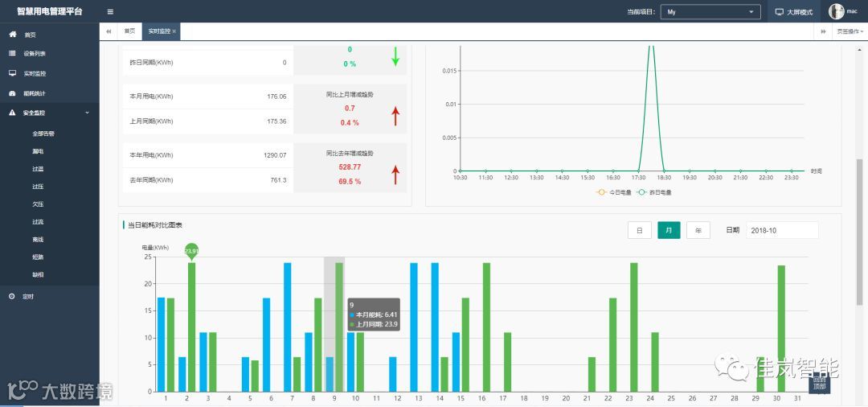Click the page vertical scrollbar thumb
The image size is (868, 407).
tap(860, 234)
